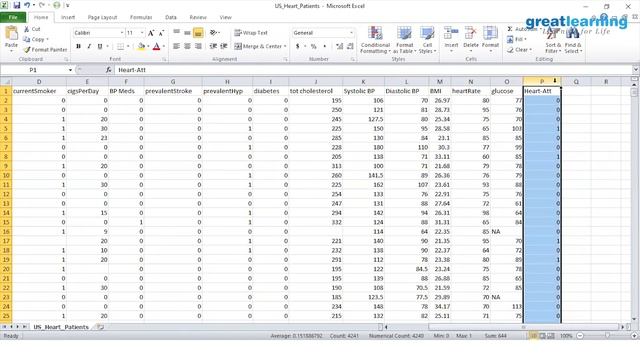This screenshot has height=360, width=640.
Task: Click the Orientation text-angle icon
Action: (x=214, y=33)
